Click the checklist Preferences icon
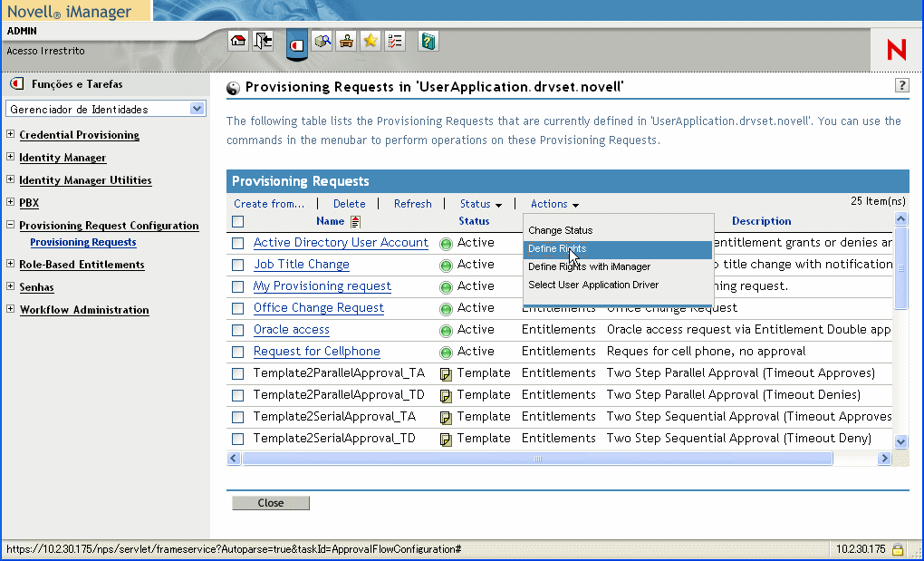The height and width of the screenshot is (561, 924). [x=395, y=41]
